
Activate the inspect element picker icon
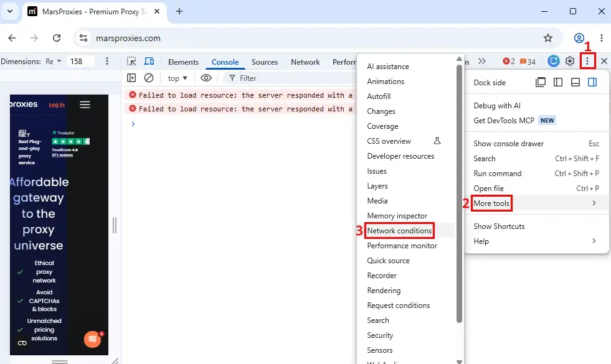click(131, 62)
